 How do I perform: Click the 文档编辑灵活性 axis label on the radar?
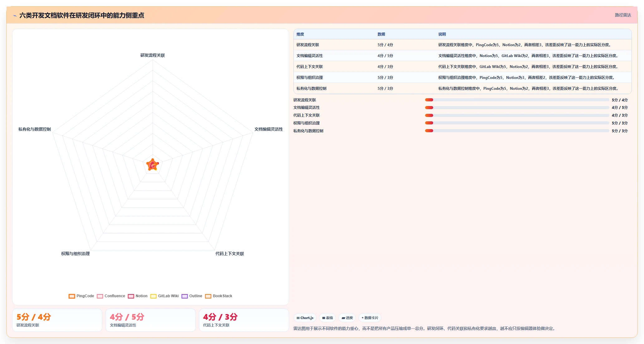(269, 129)
